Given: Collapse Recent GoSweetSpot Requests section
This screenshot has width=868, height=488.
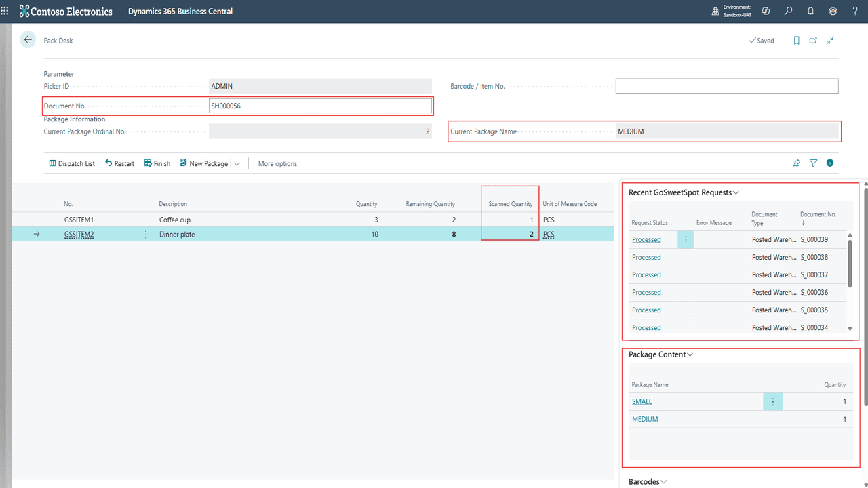Looking at the screenshot, I should pos(684,192).
